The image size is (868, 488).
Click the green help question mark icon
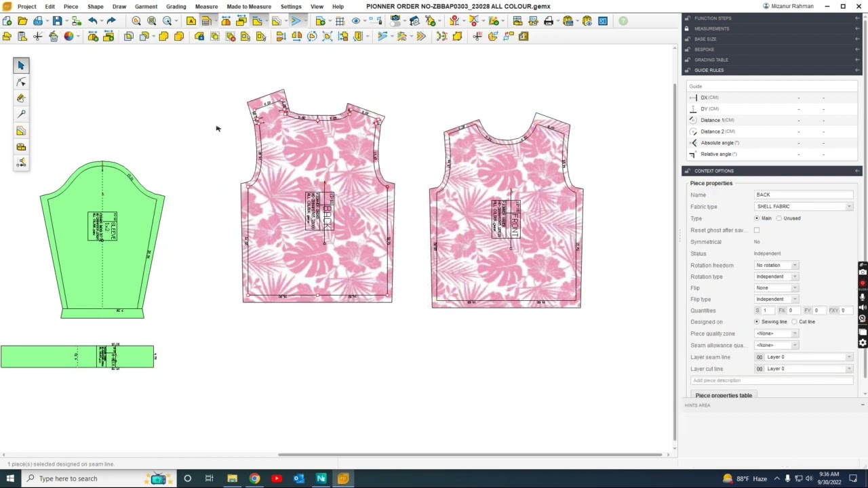pyautogui.click(x=623, y=21)
